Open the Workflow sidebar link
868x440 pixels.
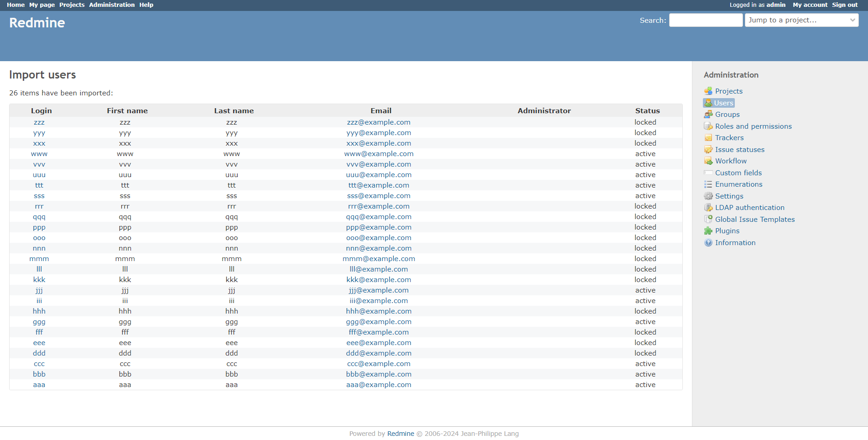(x=731, y=161)
